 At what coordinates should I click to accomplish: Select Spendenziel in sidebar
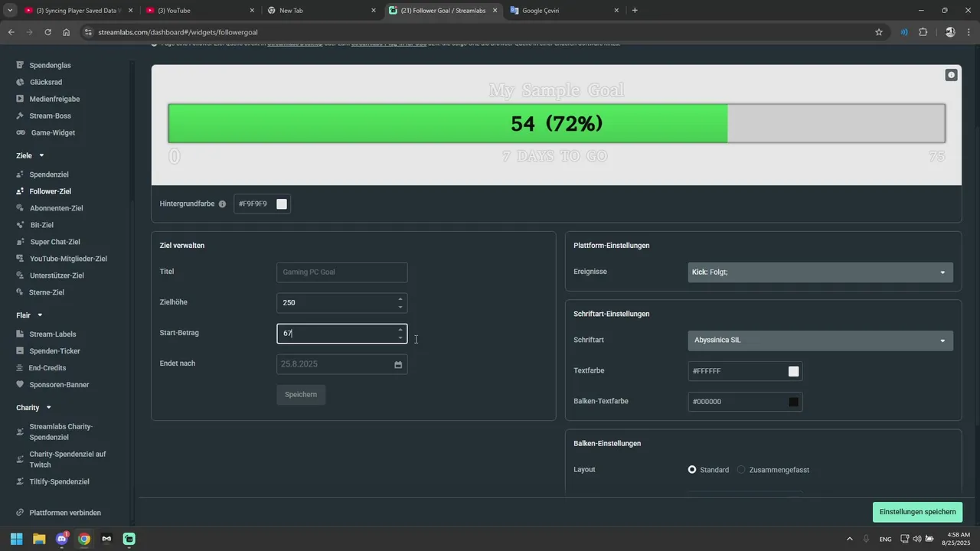tap(49, 174)
